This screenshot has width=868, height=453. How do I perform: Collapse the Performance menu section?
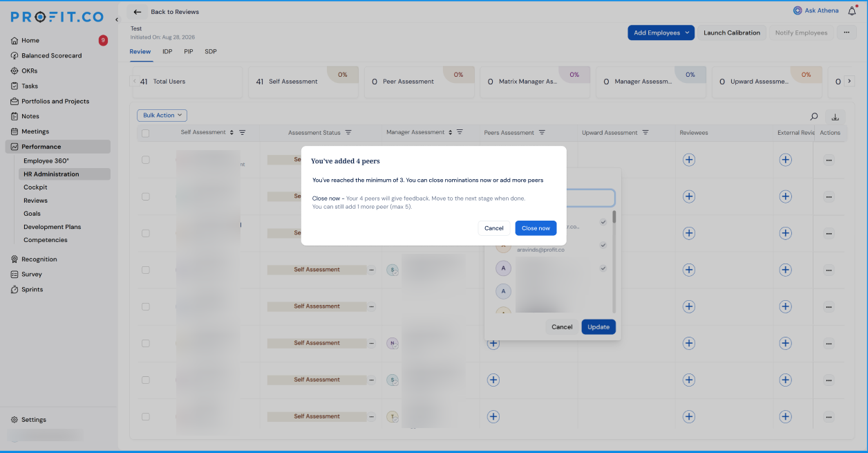[58, 147]
